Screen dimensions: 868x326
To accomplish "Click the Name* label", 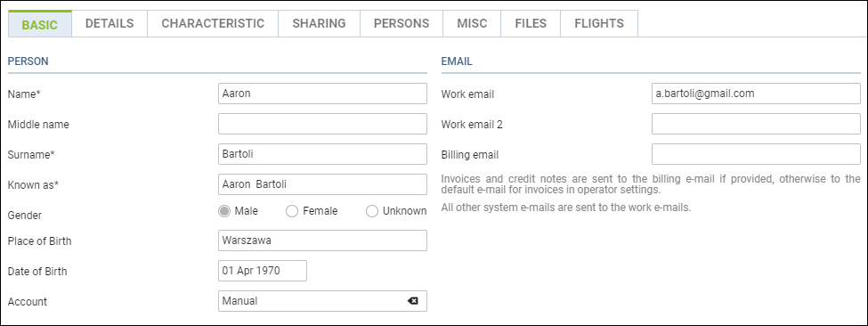I will point(24,94).
